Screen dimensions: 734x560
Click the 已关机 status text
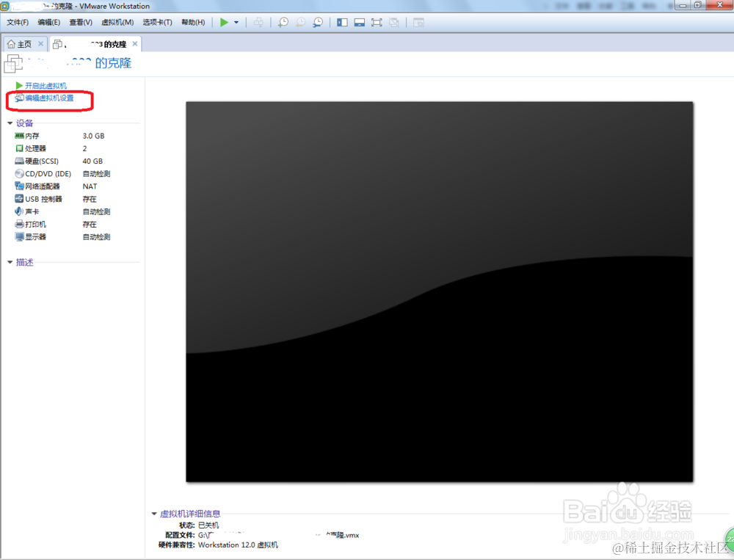point(208,526)
